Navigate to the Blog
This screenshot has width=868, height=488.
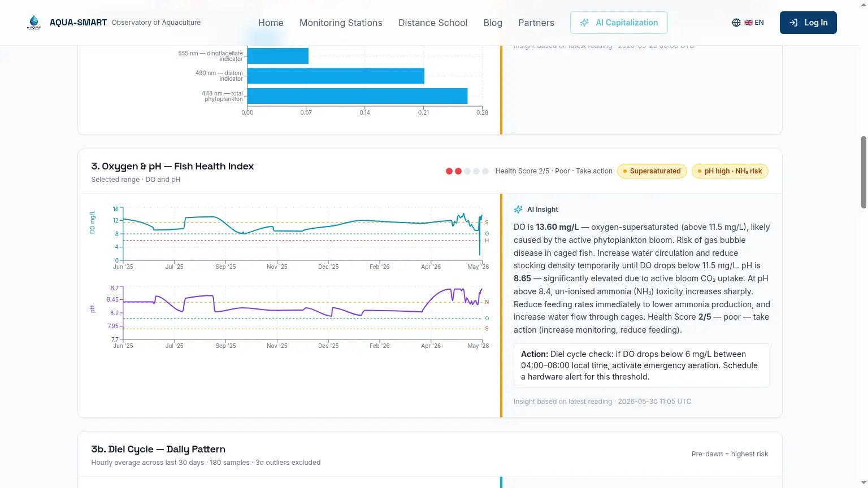[493, 23]
